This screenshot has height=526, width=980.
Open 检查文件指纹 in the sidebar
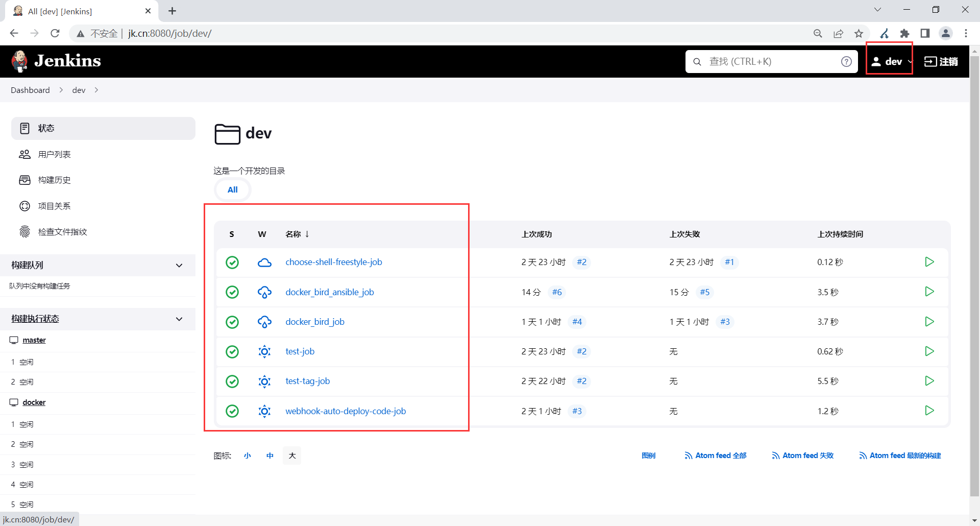coord(103,232)
